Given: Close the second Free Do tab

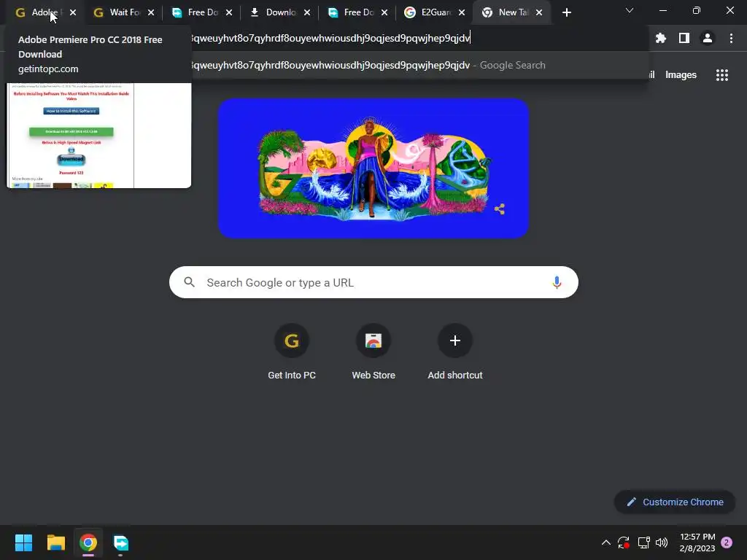Looking at the screenshot, I should 384,12.
